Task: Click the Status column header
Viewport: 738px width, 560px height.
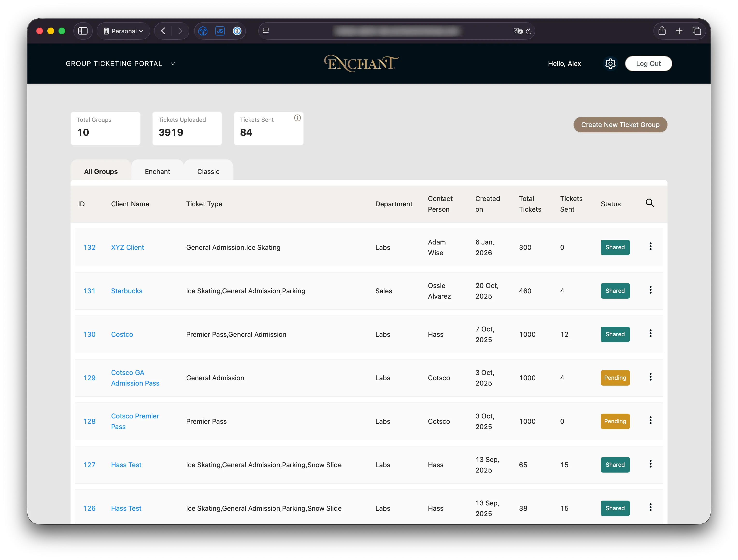Action: click(610, 204)
